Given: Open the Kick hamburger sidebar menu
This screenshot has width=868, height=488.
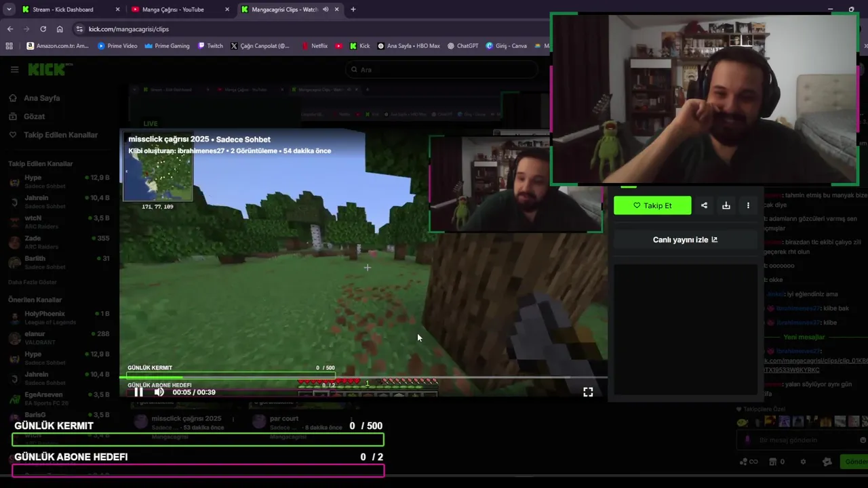Looking at the screenshot, I should tap(14, 69).
